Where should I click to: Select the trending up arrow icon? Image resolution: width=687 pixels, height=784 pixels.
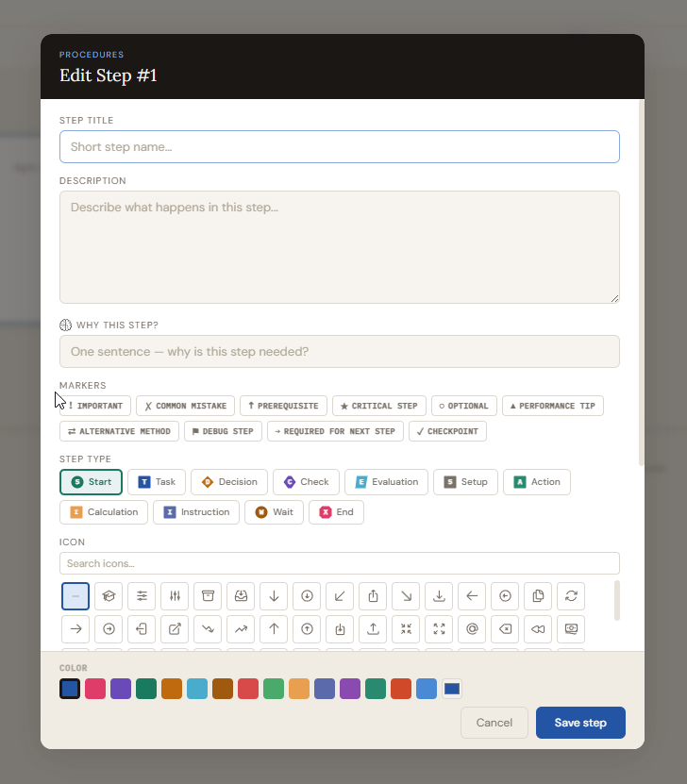coord(241,628)
